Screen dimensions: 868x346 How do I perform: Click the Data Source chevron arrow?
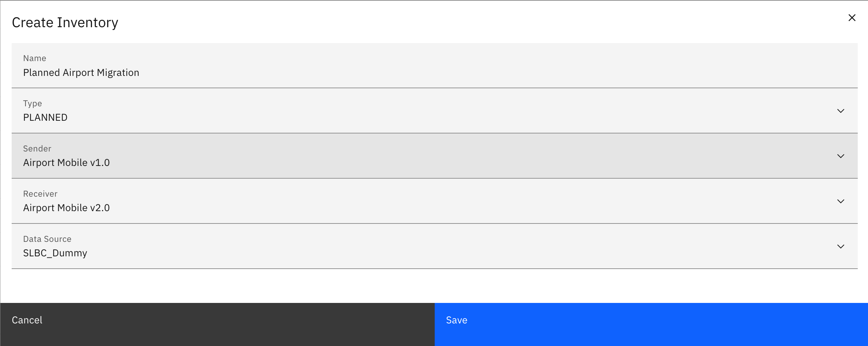coord(840,246)
